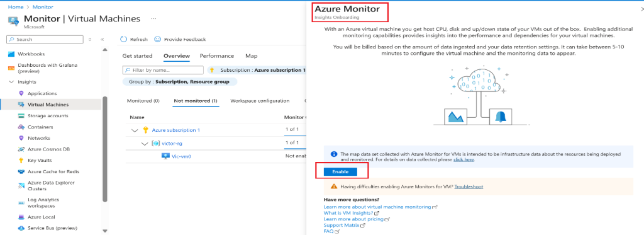Click the Azure subscription 1 key icon

click(x=145, y=130)
